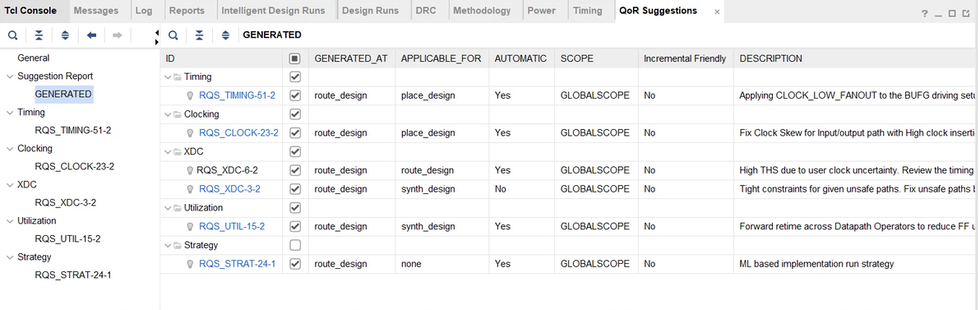Select RQS_CLOCK-23-2 in the left tree

point(74,167)
